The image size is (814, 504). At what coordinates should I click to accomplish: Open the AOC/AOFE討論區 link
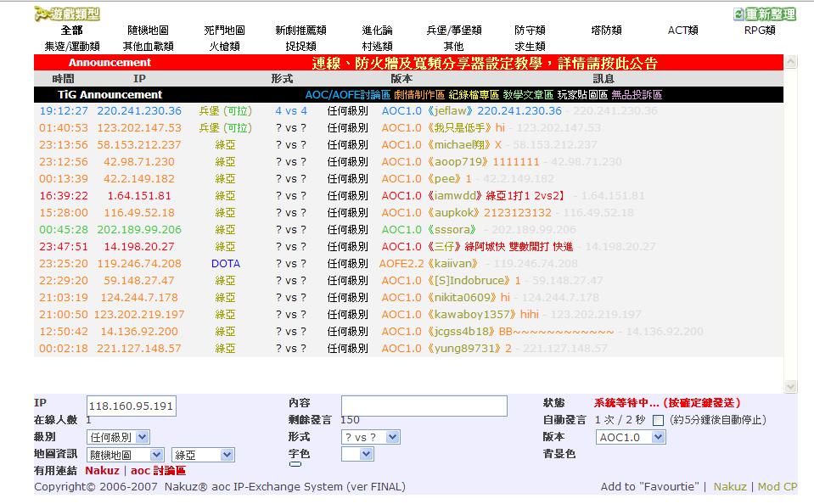coord(347,95)
